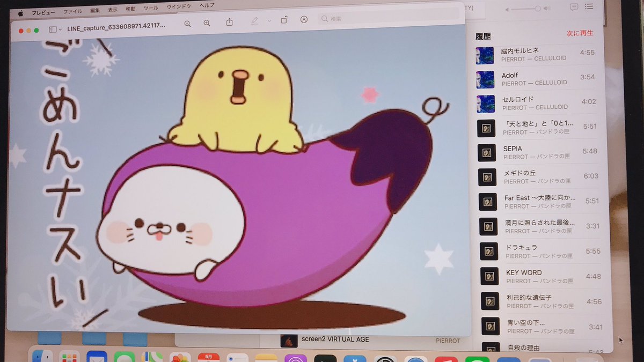Select the 自殺の理由 track
The image size is (644, 362).
point(543,347)
